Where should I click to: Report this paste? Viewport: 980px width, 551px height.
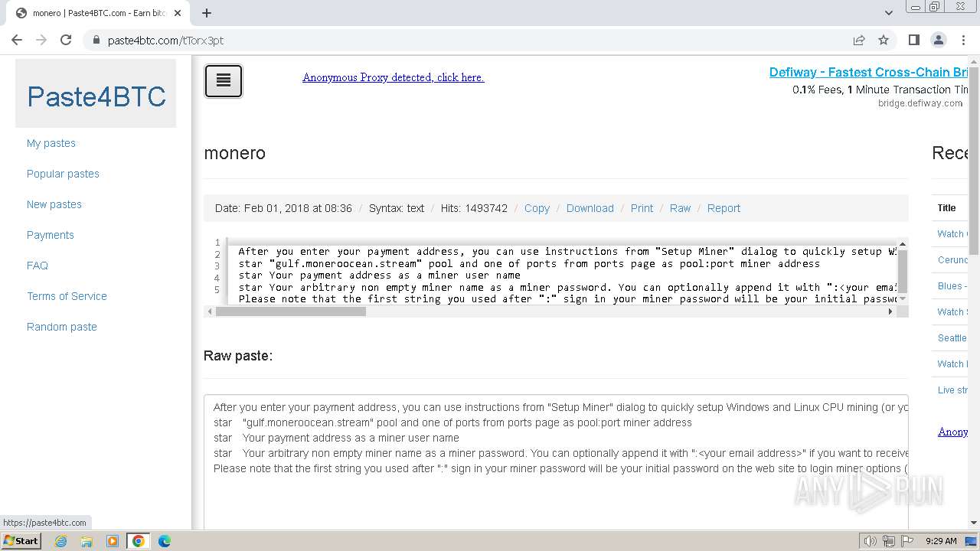coord(724,208)
